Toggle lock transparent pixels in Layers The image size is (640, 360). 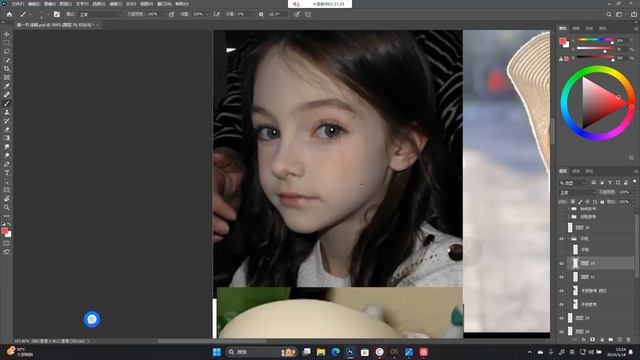[x=573, y=202]
